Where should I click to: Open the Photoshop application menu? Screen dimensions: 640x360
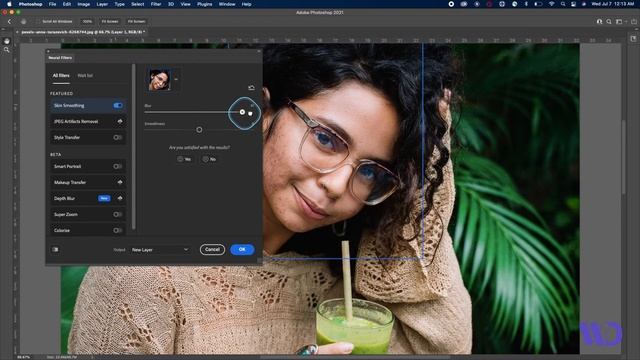30,4
